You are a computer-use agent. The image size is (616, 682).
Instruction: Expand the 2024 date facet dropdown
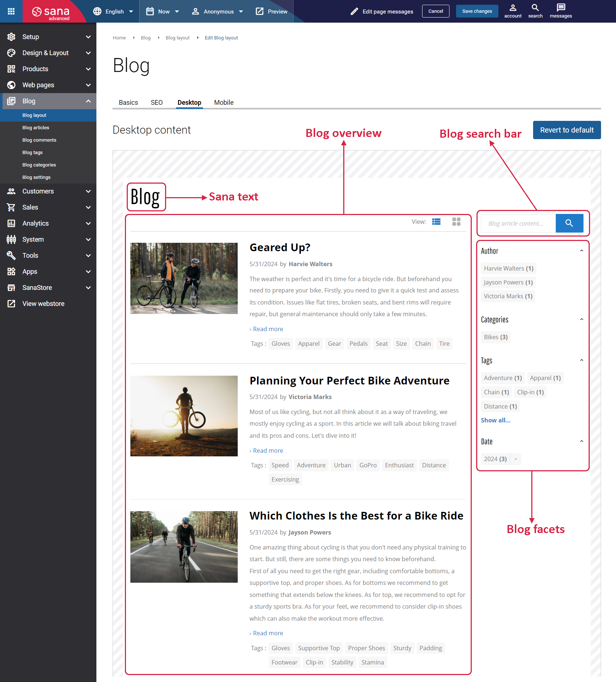tap(515, 459)
